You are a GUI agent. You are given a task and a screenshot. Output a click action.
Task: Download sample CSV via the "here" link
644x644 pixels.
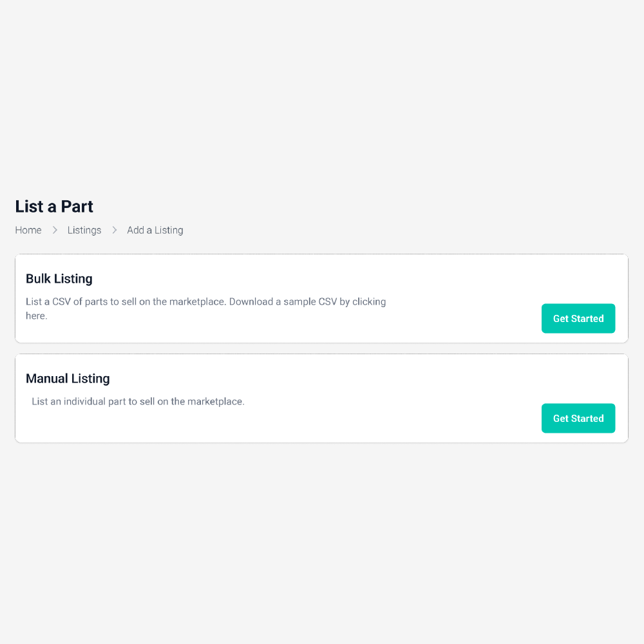click(x=36, y=316)
